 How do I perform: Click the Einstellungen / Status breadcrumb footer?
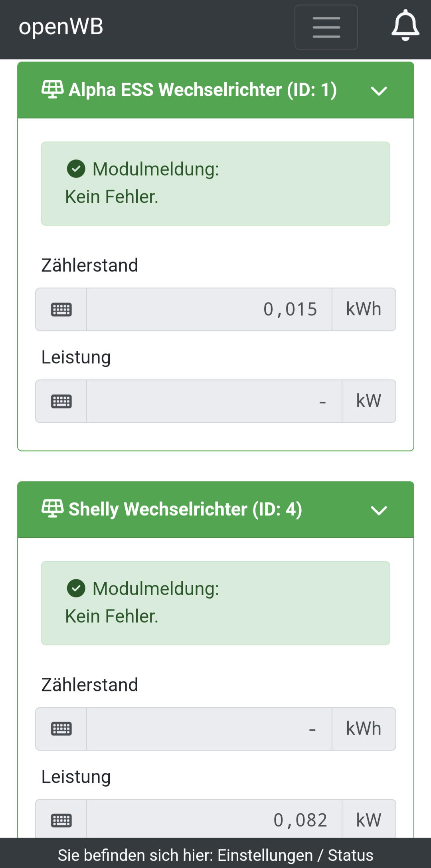[215, 855]
